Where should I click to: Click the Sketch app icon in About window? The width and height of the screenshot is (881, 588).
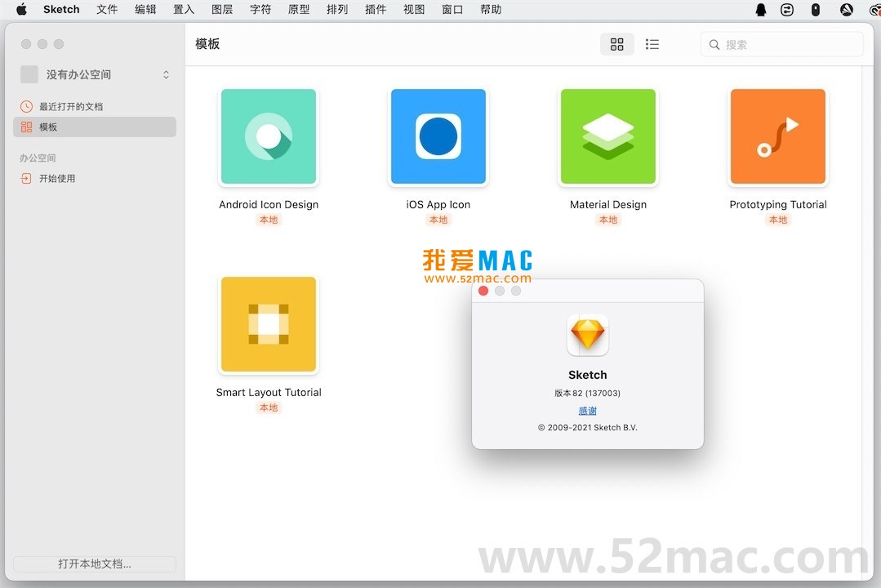click(x=587, y=335)
